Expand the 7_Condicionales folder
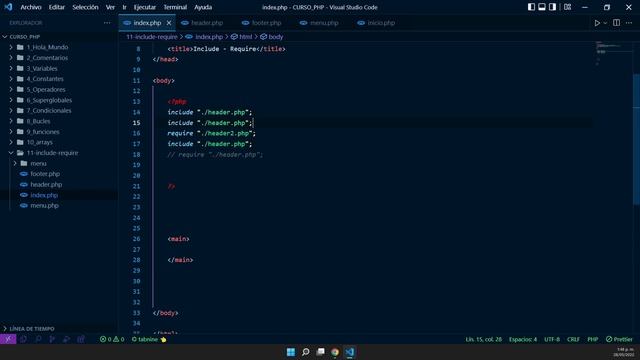The width and height of the screenshot is (640, 360). click(59, 111)
